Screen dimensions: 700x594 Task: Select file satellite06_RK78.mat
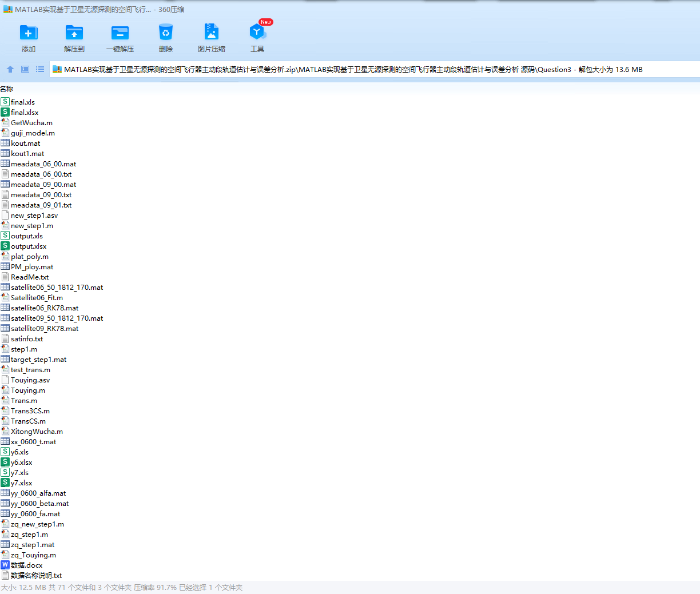tap(45, 308)
